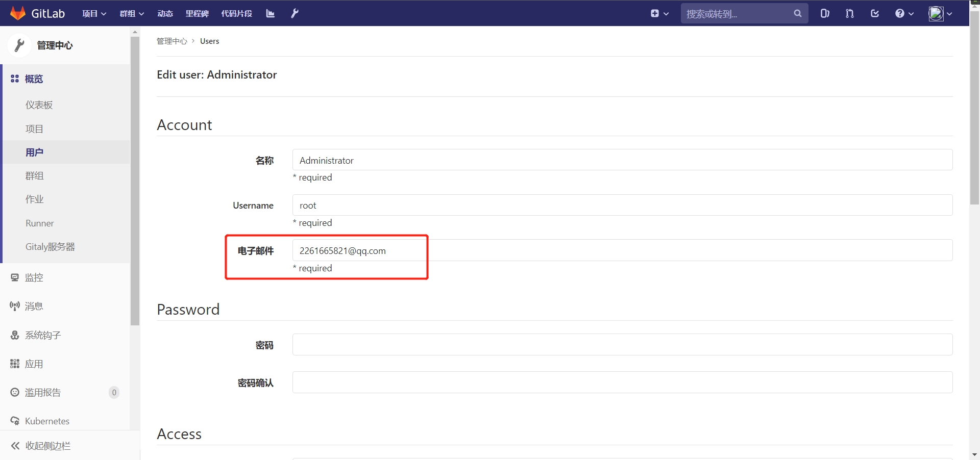Go to 里程碑 in top navigation
This screenshot has width=980, height=460.
[x=197, y=13]
